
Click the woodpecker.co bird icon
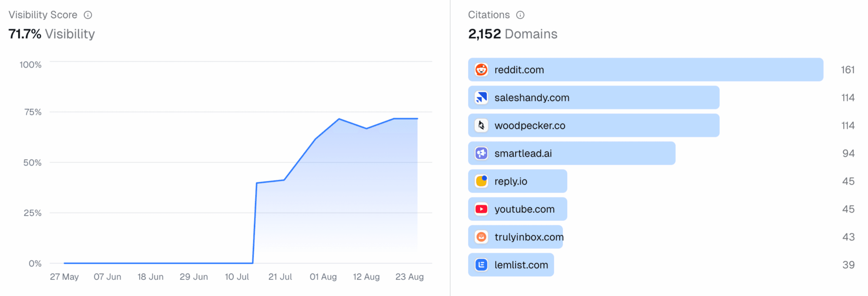coord(481,125)
